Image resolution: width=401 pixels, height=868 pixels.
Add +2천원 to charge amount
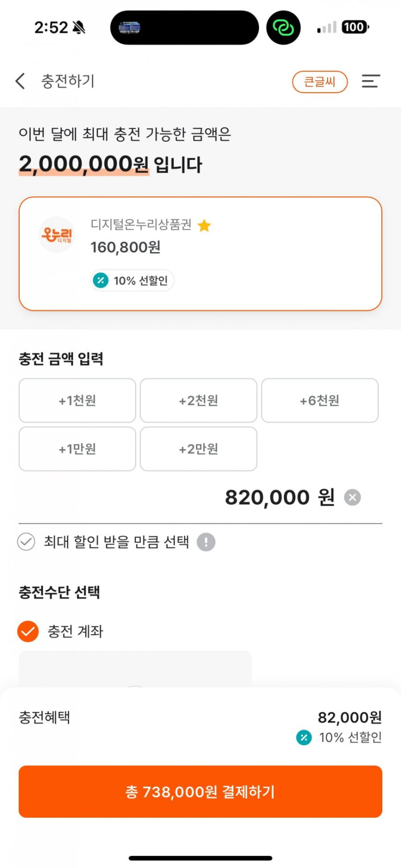pyautogui.click(x=198, y=401)
